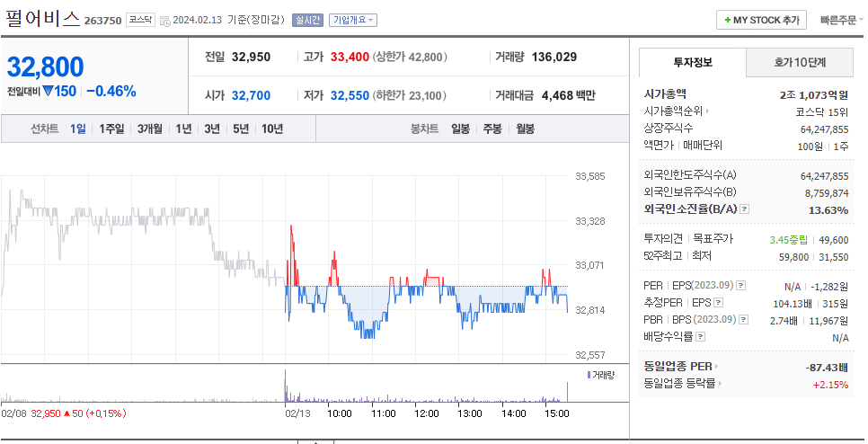This screenshot has width=868, height=444.
Task: Click the 투자의견 label
Action: point(664,239)
